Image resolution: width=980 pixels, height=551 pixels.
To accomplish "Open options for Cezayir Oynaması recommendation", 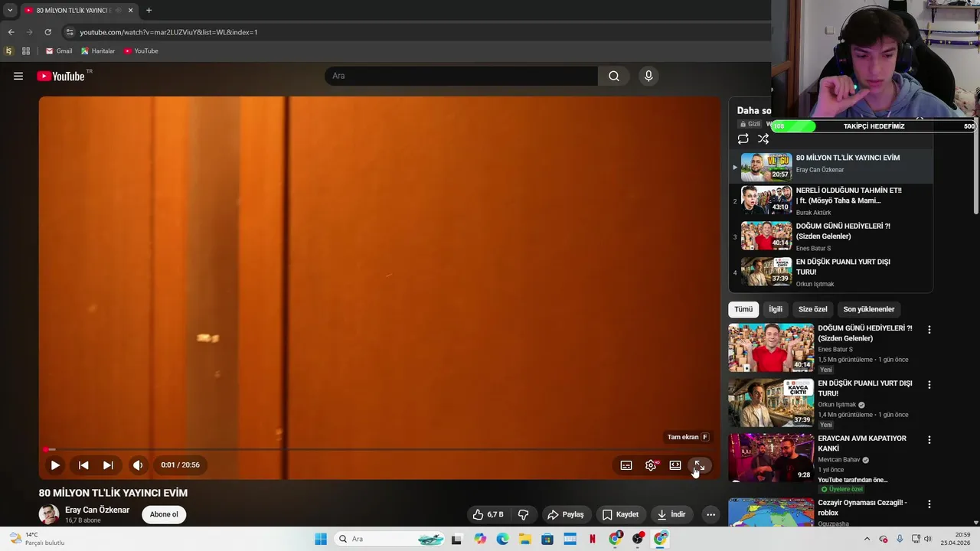I will click(x=929, y=504).
